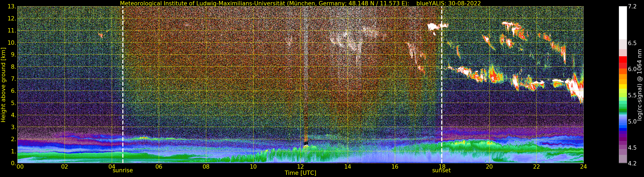Viewport: 644px width, 177px height.
Task: Click the white dashed sunset marker line
Action: pyautogui.click(x=442, y=85)
